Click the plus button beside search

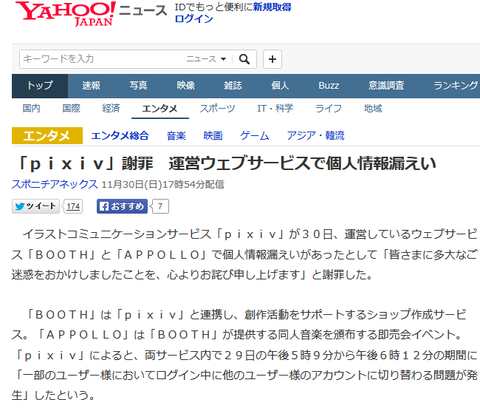[x=272, y=59]
